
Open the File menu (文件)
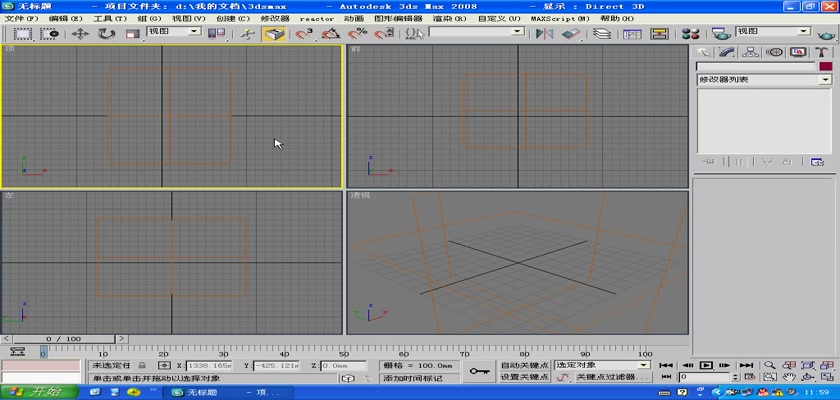22,18
